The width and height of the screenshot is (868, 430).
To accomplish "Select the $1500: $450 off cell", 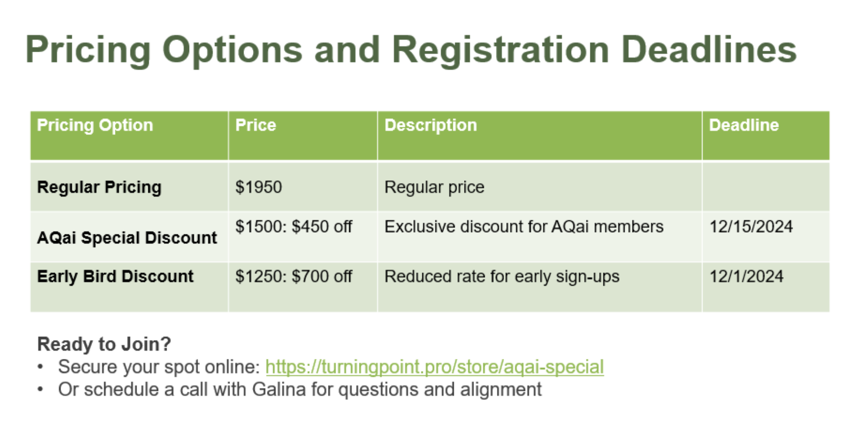I will tap(303, 237).
